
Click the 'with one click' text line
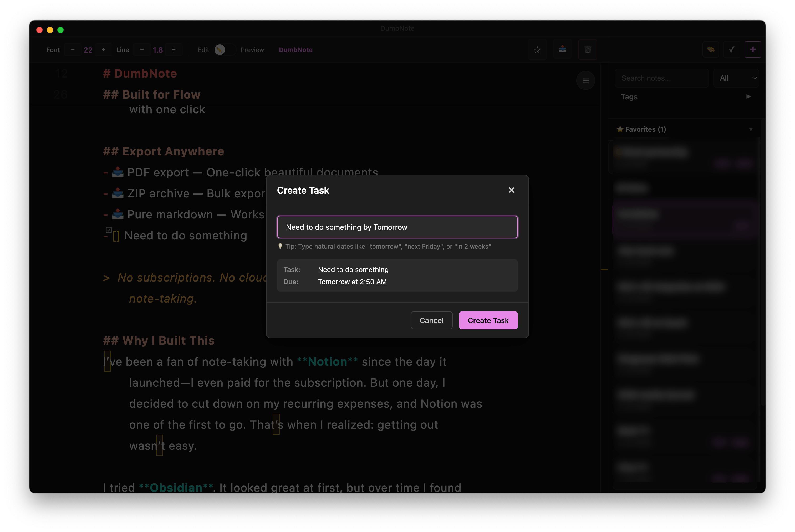click(x=167, y=110)
